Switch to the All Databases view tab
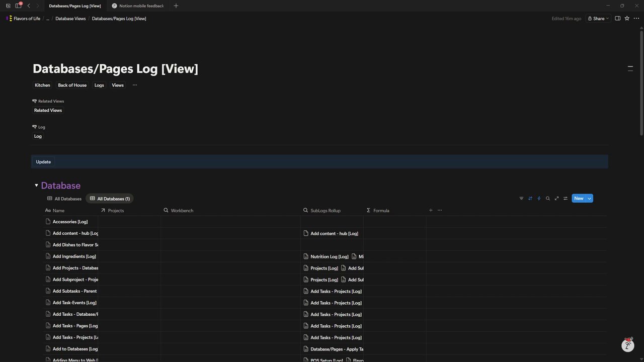 pyautogui.click(x=64, y=199)
